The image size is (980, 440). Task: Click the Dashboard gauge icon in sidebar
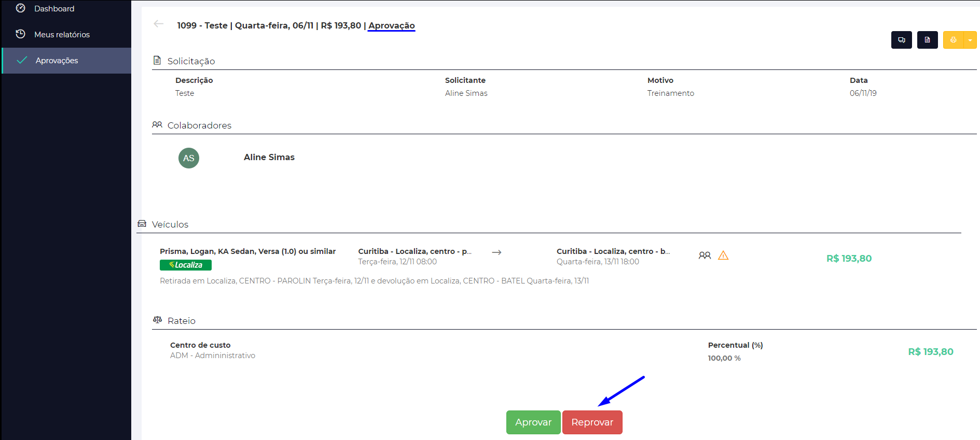[21, 8]
